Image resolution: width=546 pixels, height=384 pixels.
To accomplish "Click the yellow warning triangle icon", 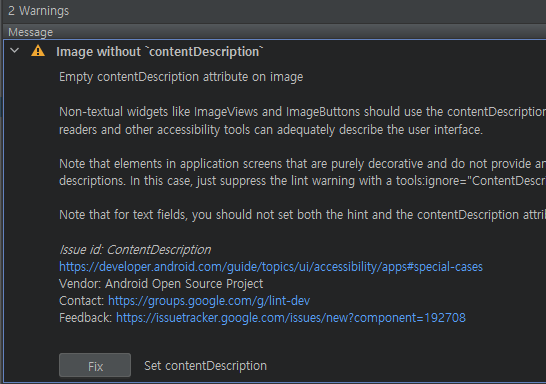I will [x=38, y=51].
